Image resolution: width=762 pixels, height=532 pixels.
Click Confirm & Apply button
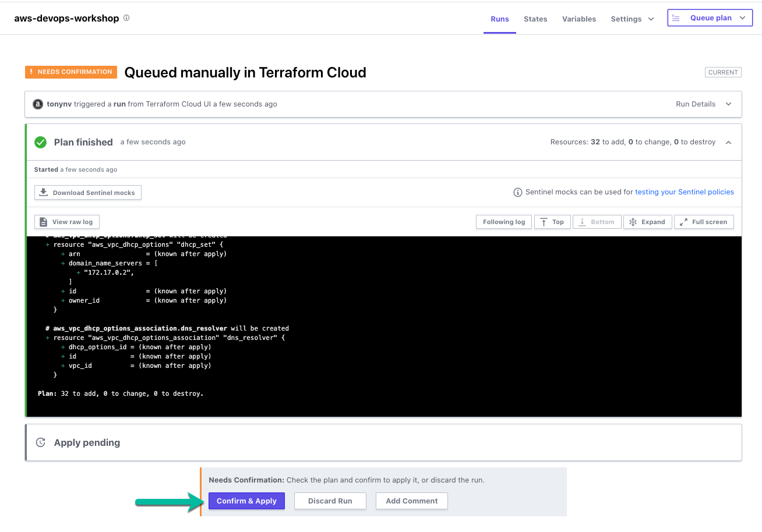(x=246, y=501)
